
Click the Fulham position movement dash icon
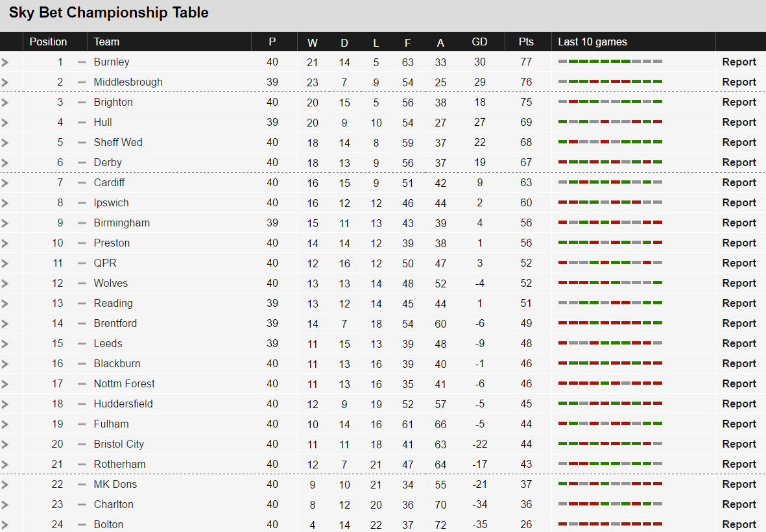[82, 424]
